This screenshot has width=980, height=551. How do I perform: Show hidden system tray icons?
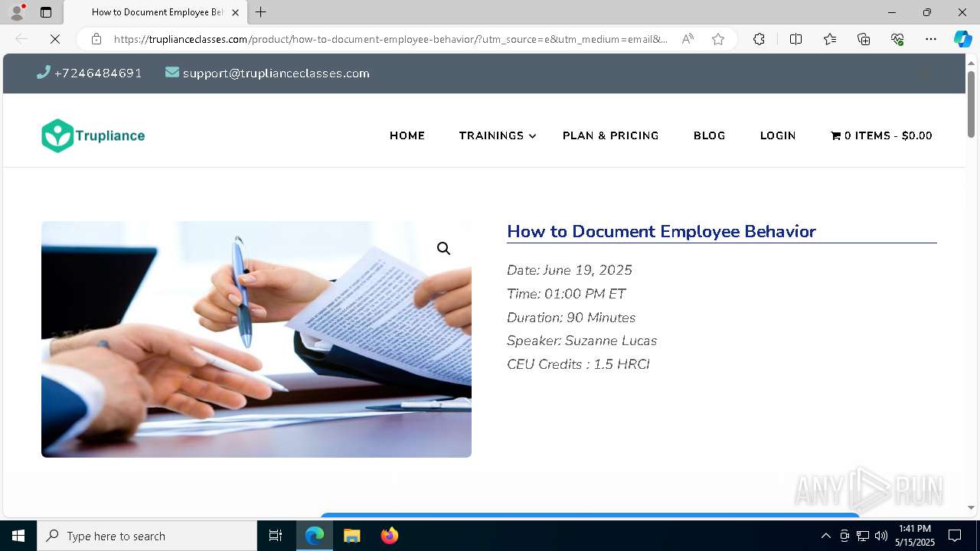click(x=825, y=536)
